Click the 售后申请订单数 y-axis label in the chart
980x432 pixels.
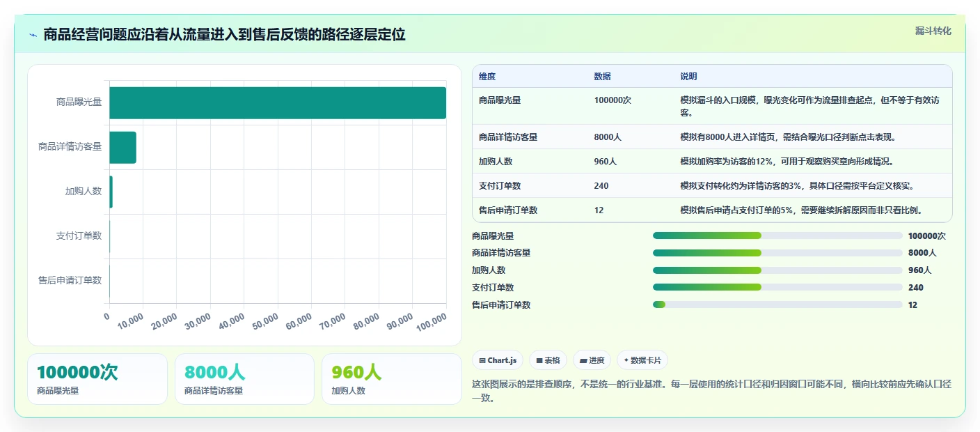[70, 281]
